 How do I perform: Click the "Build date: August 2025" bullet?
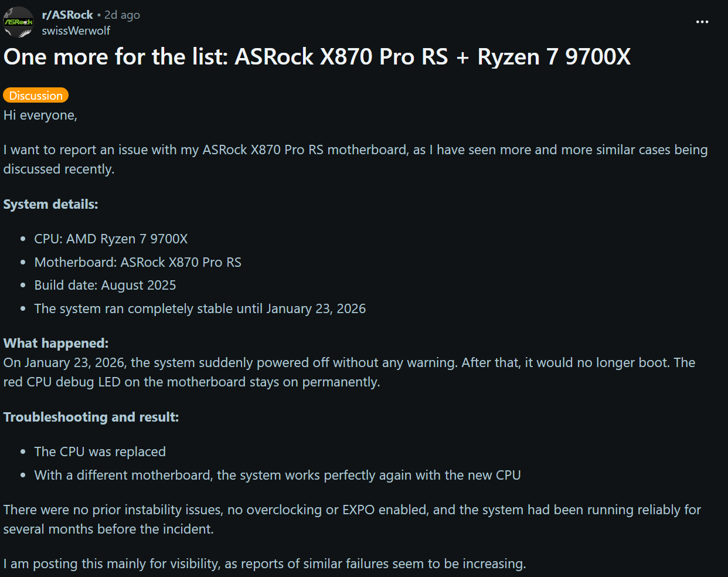[x=105, y=285]
